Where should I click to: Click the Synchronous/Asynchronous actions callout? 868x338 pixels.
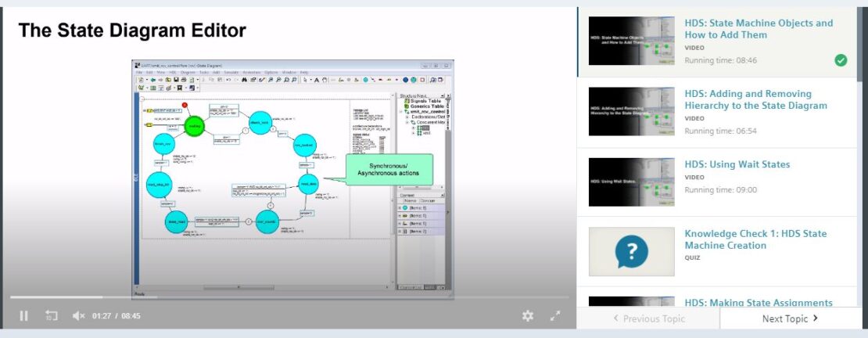[x=389, y=170]
